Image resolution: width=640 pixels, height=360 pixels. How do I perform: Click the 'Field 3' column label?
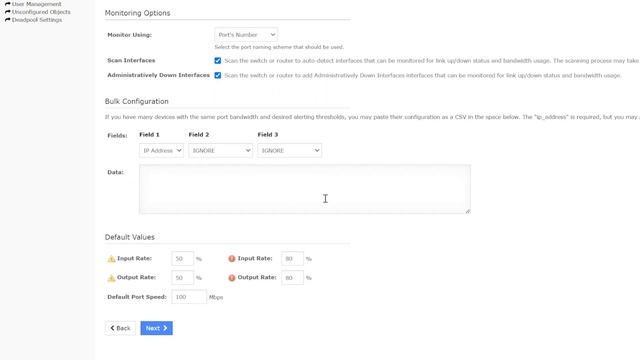(x=268, y=134)
